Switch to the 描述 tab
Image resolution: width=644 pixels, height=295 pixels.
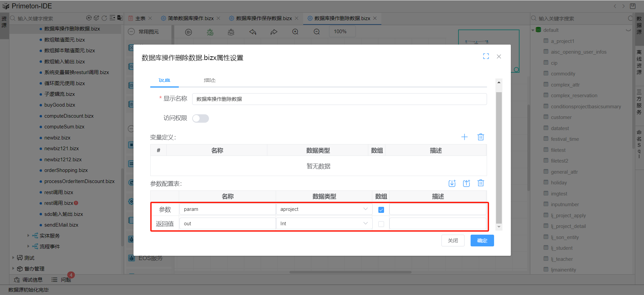tap(210, 80)
